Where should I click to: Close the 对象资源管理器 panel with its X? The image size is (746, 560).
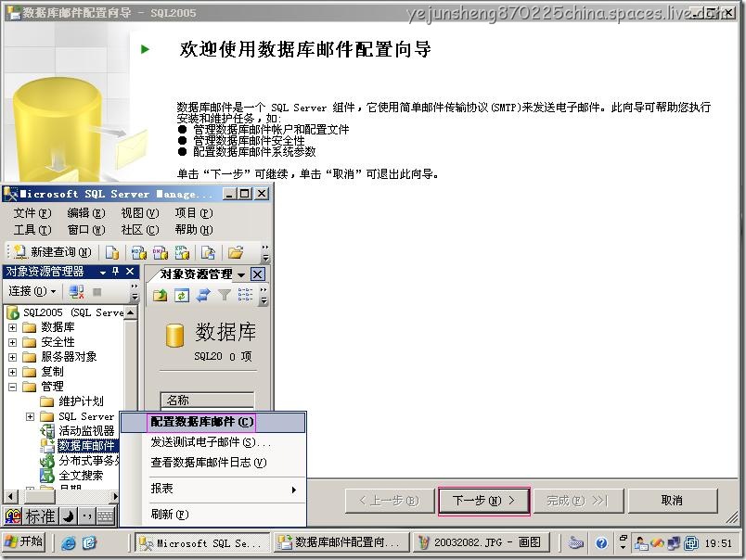click(x=130, y=272)
